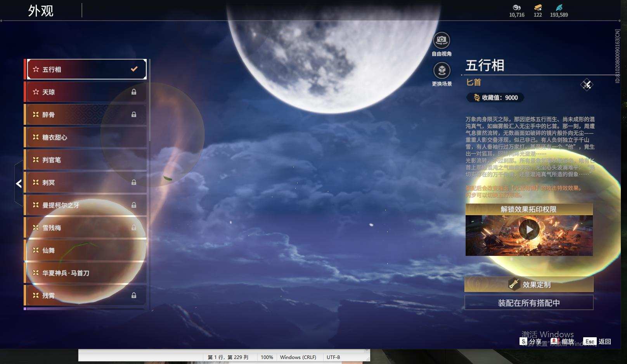Click the lock icon on 天琼 row
The width and height of the screenshot is (627, 364).
click(x=134, y=92)
